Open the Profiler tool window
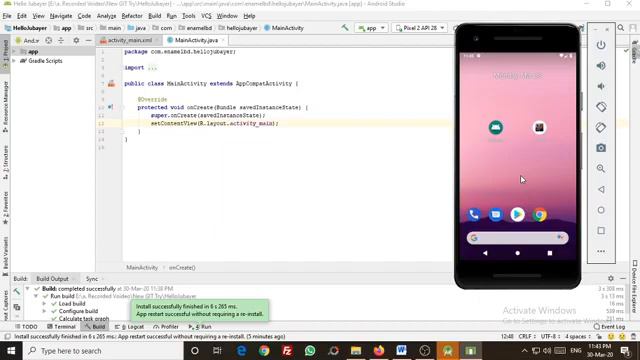This screenshot has width=640, height=360. (166, 327)
